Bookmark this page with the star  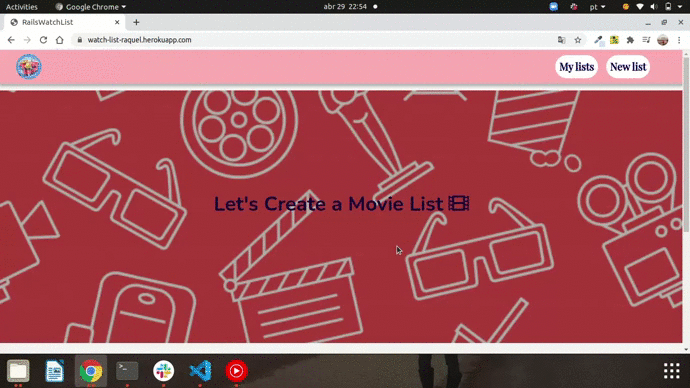578,40
